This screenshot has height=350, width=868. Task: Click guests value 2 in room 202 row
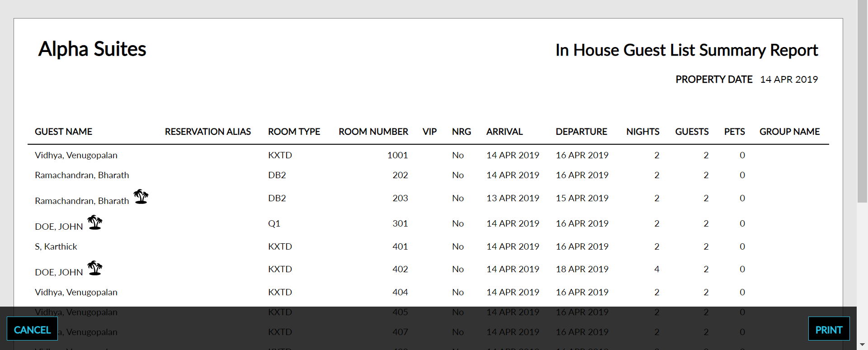click(x=706, y=175)
